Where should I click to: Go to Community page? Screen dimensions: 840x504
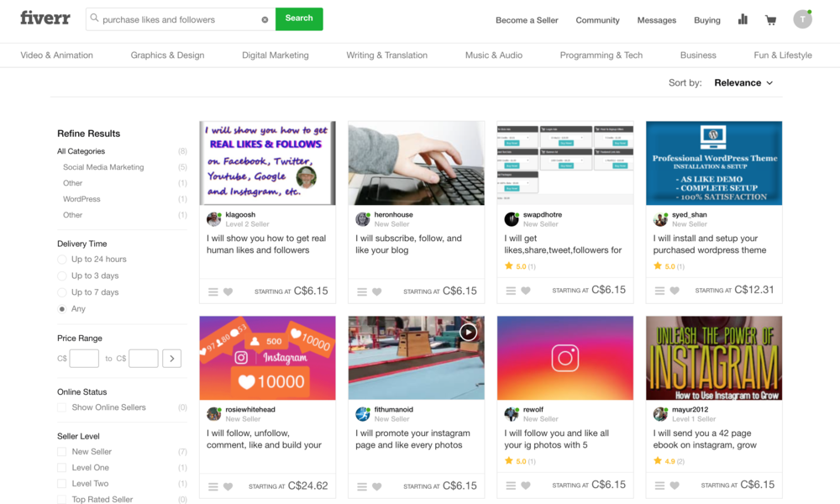597,20
